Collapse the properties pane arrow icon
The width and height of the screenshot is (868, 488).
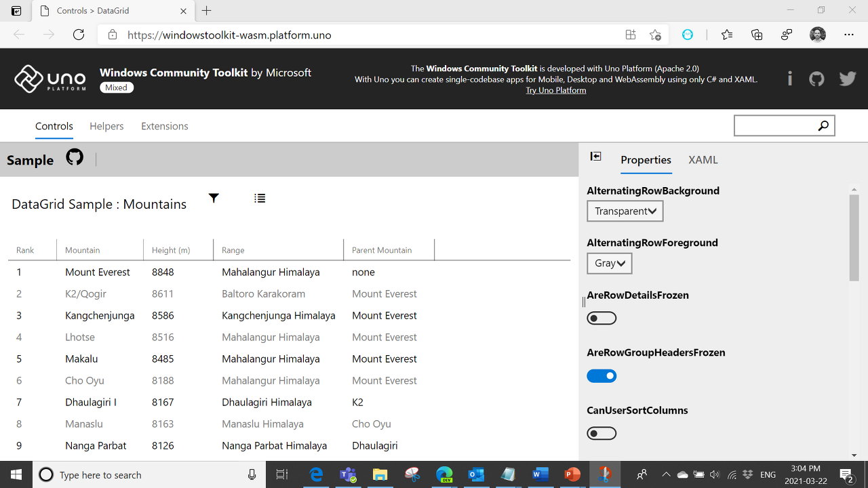click(595, 157)
